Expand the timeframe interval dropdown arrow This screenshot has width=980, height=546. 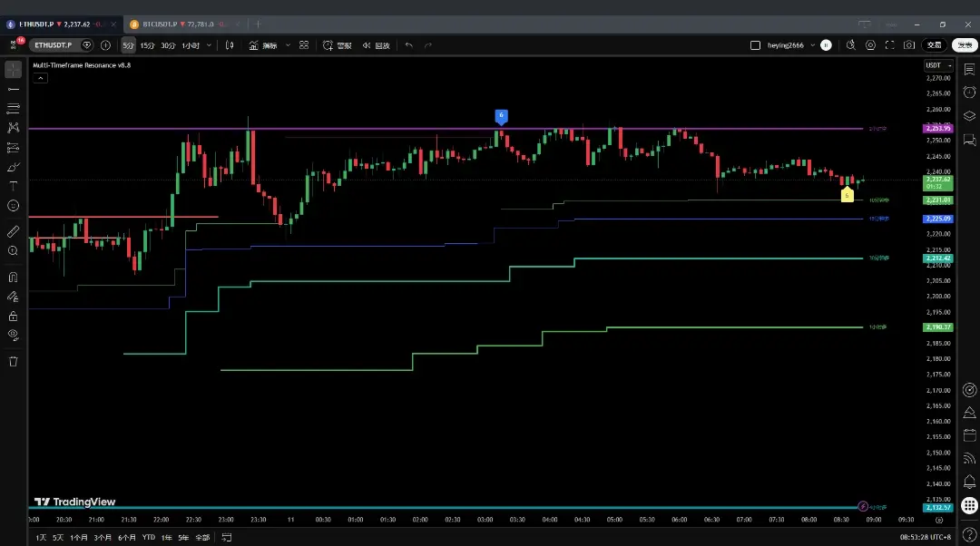tap(209, 45)
